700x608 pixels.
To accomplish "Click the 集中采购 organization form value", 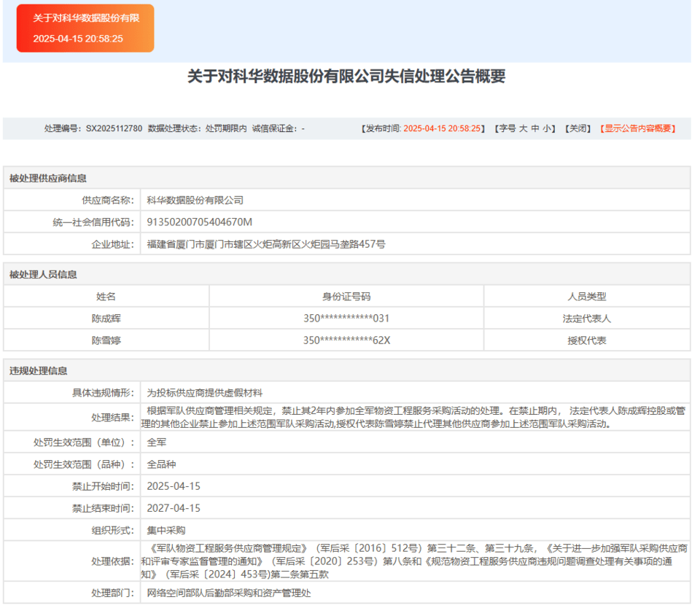I will (x=166, y=530).
